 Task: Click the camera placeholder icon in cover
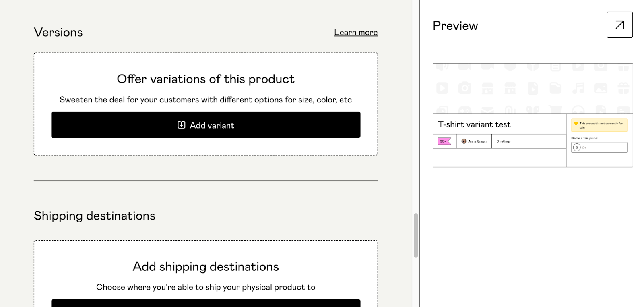click(x=465, y=88)
